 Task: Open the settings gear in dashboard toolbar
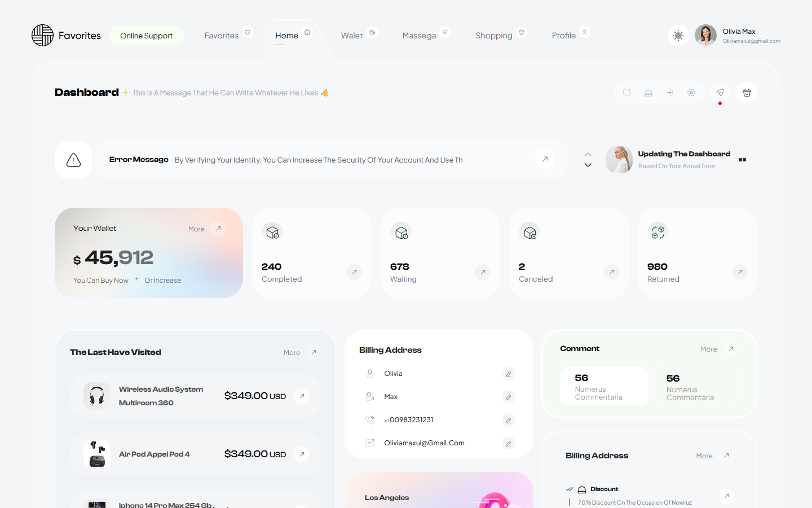[691, 93]
